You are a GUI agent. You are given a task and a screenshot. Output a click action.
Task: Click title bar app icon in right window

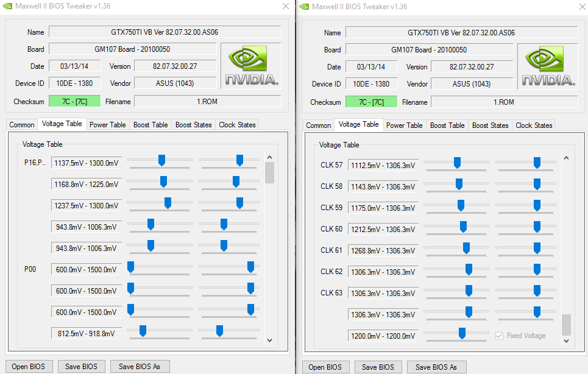pos(304,6)
